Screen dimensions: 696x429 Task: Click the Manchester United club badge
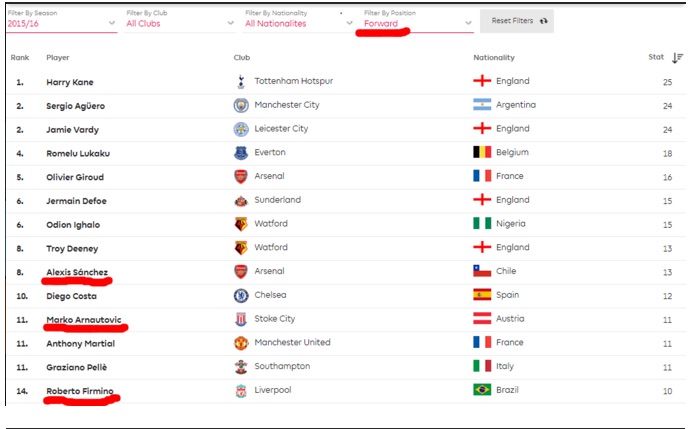pyautogui.click(x=241, y=343)
